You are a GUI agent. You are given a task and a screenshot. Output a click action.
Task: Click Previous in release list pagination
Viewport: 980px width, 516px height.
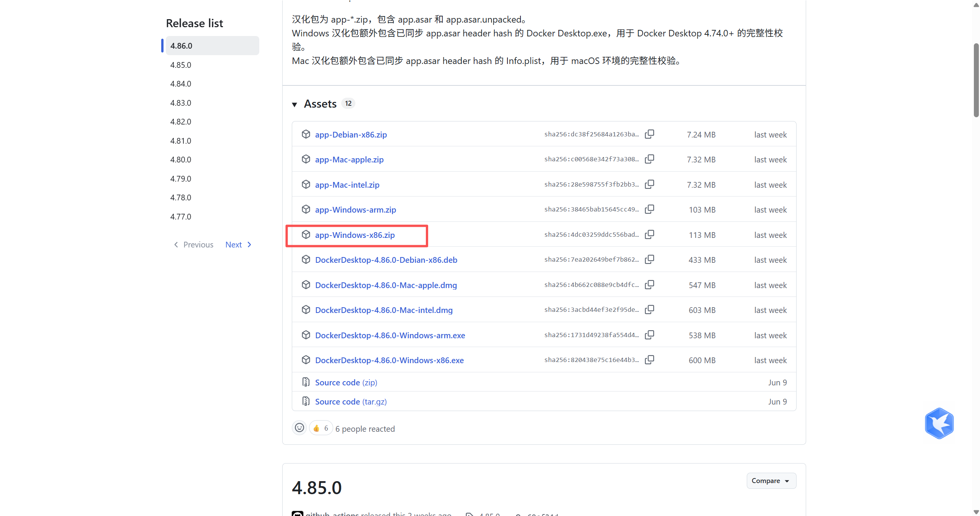coord(193,245)
